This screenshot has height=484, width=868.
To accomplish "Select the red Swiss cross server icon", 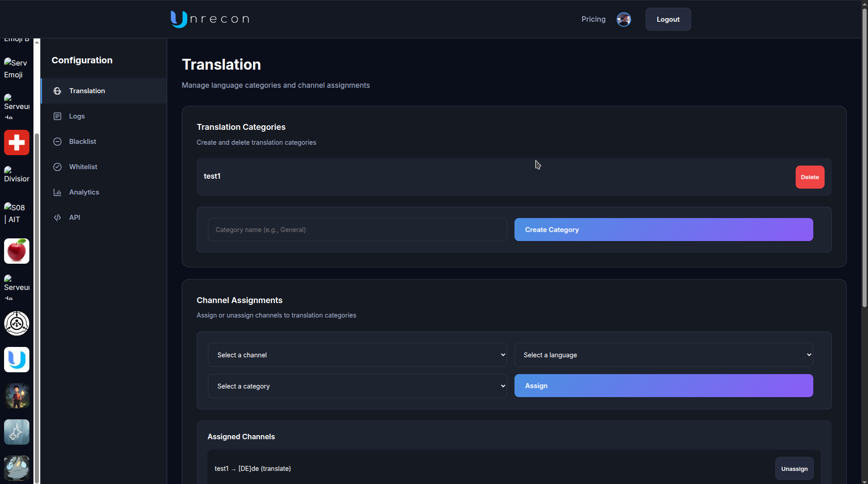I will coord(17,142).
